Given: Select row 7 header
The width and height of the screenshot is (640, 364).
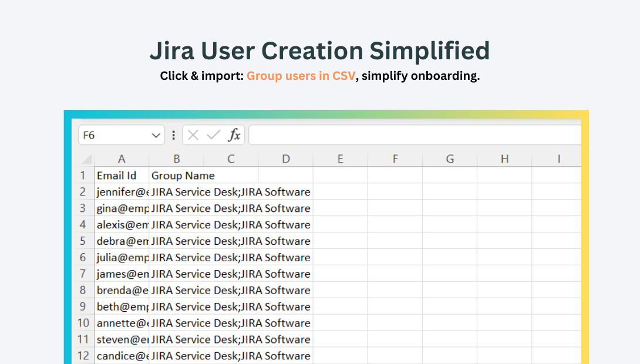Looking at the screenshot, I should coord(83,274).
